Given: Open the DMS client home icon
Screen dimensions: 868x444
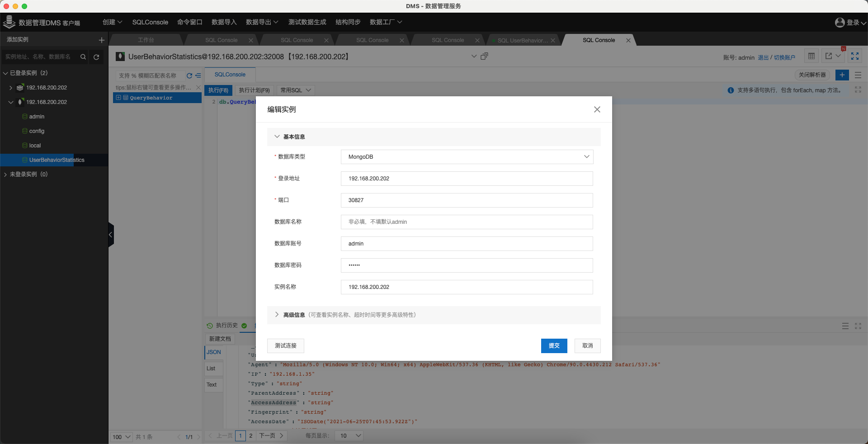Looking at the screenshot, I should [9, 22].
